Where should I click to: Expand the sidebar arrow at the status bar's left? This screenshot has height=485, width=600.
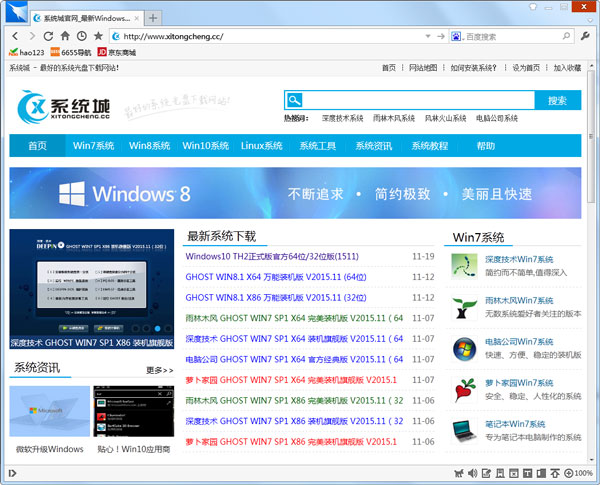pyautogui.click(x=12, y=474)
